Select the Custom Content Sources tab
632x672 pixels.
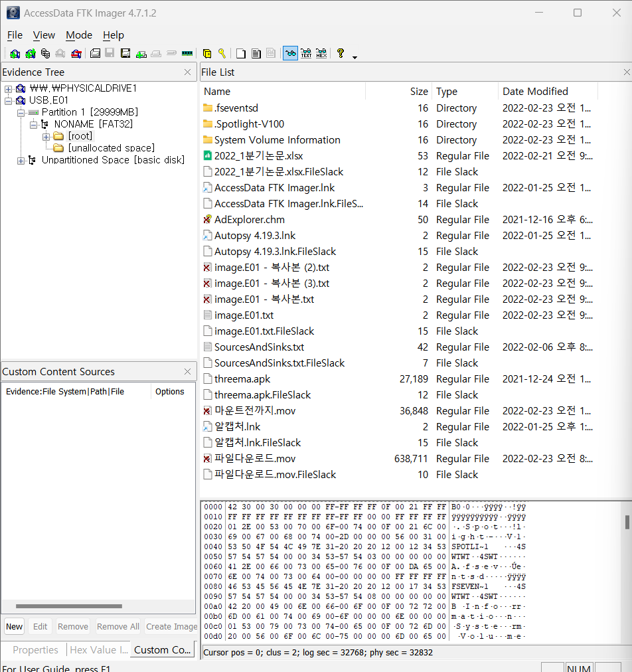pyautogui.click(x=163, y=649)
